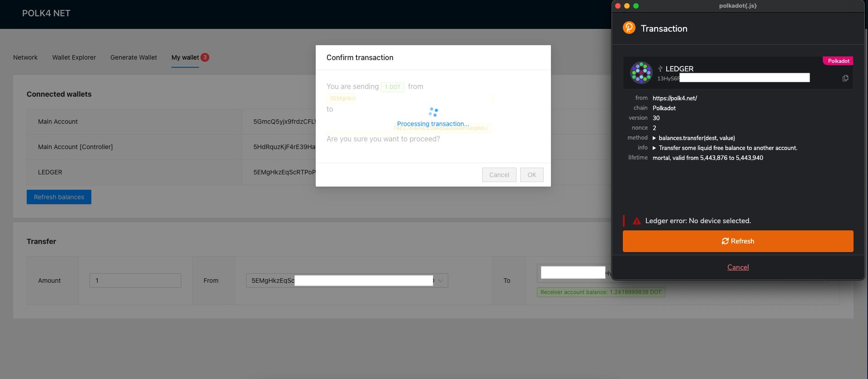Viewport: 868px width, 379px height.
Task: Focus the Amount input field
Action: pyautogui.click(x=135, y=281)
